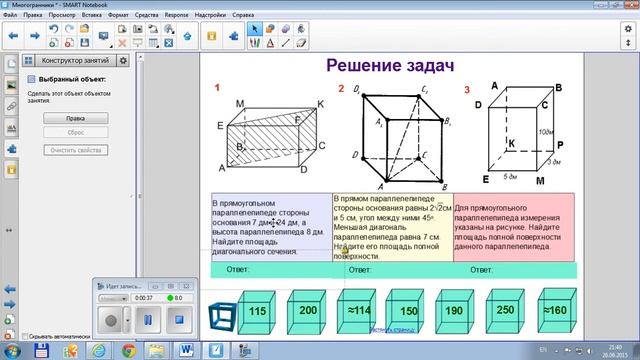The width and height of the screenshot is (640, 360).
Task: Click grid icon beside Конструктор занятий
Action: pyautogui.click(x=28, y=61)
